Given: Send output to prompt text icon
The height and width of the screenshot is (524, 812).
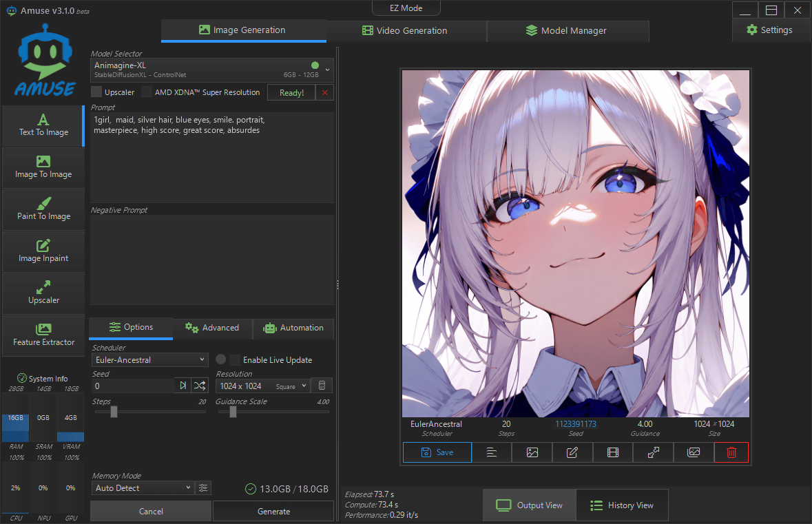Looking at the screenshot, I should (492, 452).
